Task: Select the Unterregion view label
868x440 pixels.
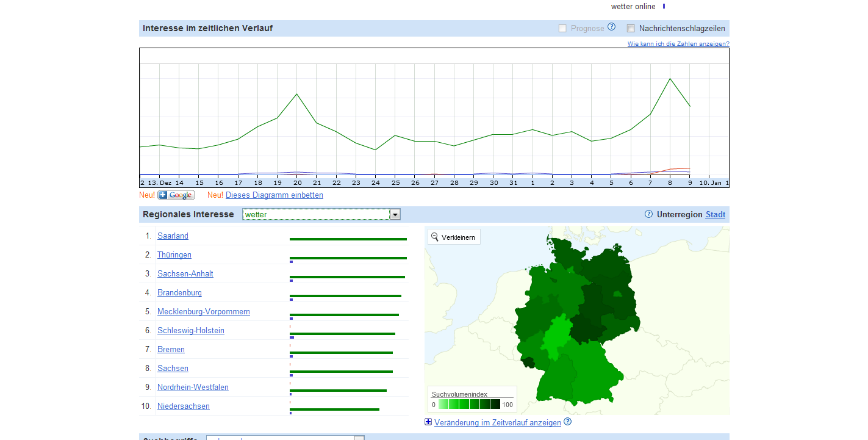Action: (680, 214)
